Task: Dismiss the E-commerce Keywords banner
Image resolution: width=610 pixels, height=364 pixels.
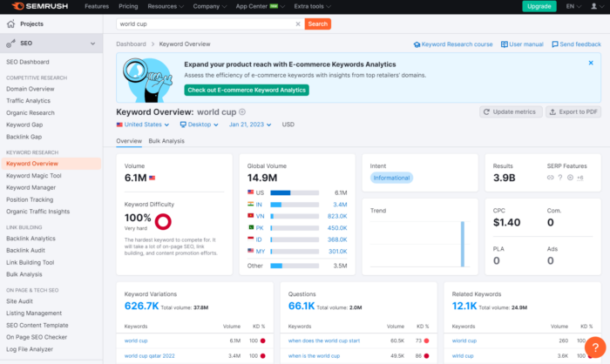Action: pos(591,63)
